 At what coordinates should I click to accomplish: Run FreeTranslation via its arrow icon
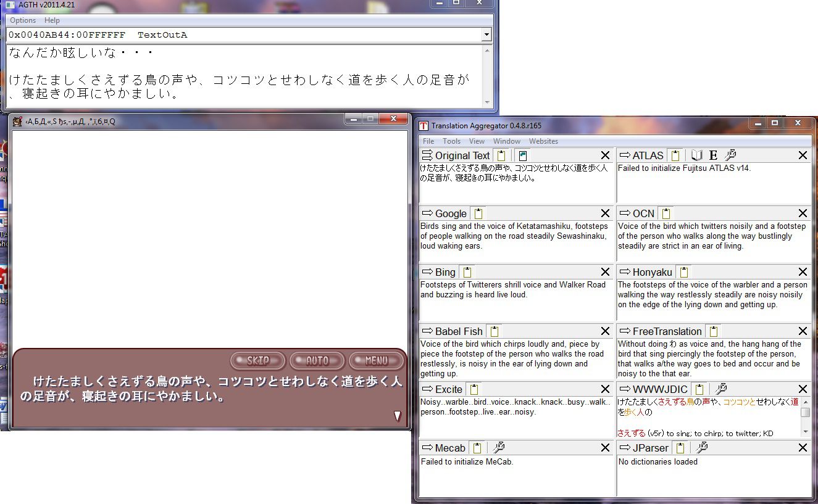coord(624,331)
